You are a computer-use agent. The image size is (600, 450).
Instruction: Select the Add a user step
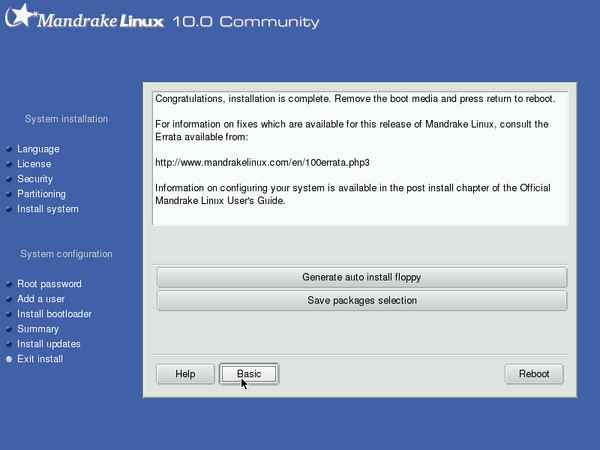[41, 299]
